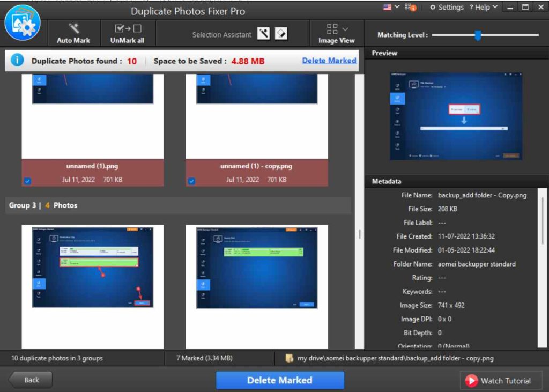Click the Metadata panel header
This screenshot has height=392, width=549.
(457, 181)
